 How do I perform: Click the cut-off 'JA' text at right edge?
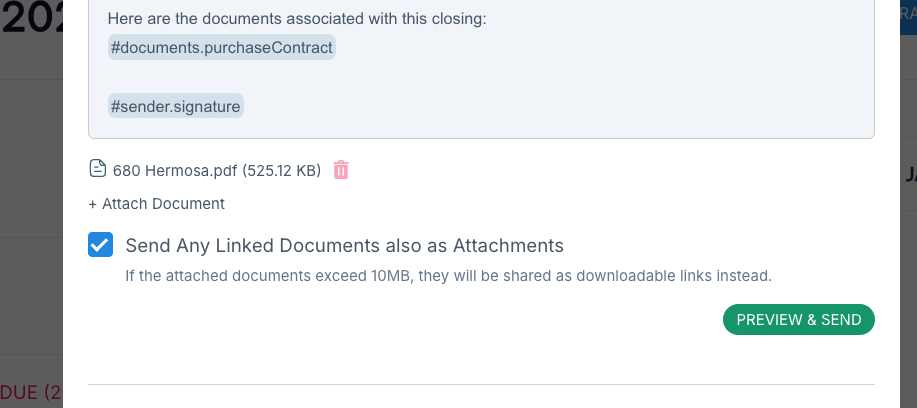tap(909, 175)
